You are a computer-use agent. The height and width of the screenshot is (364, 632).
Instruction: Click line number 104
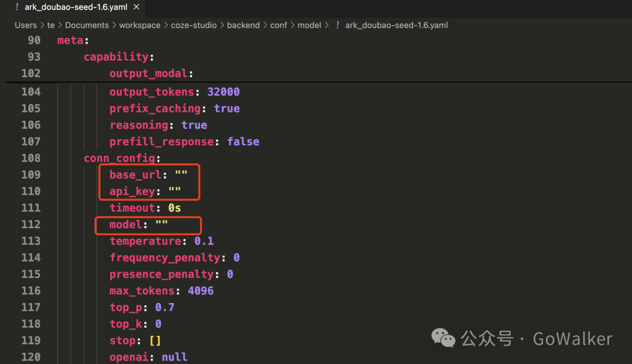(31, 92)
